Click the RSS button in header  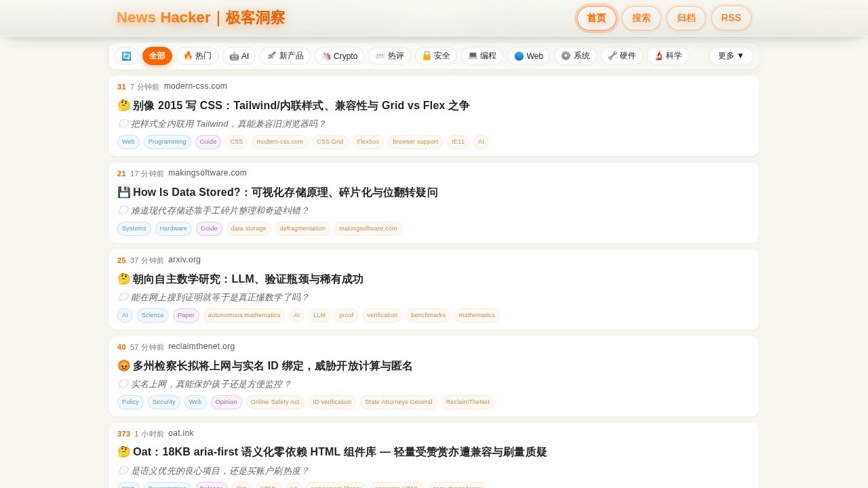click(x=731, y=18)
